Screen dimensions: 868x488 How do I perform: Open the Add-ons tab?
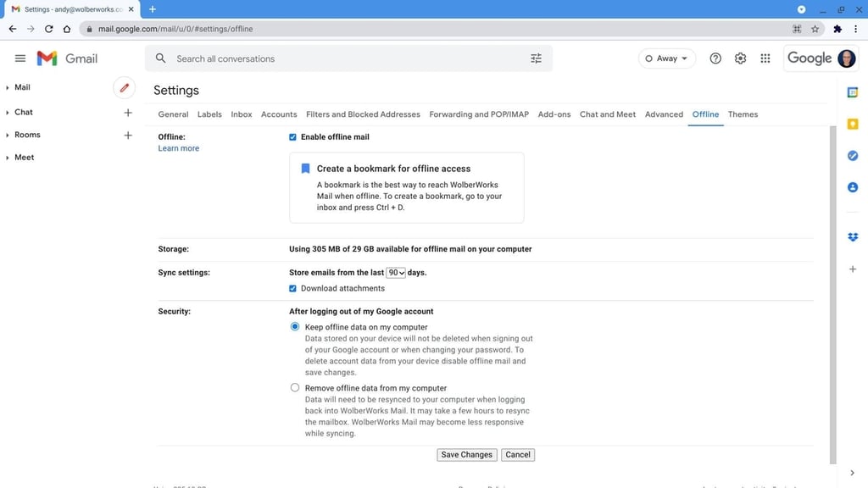click(x=554, y=114)
